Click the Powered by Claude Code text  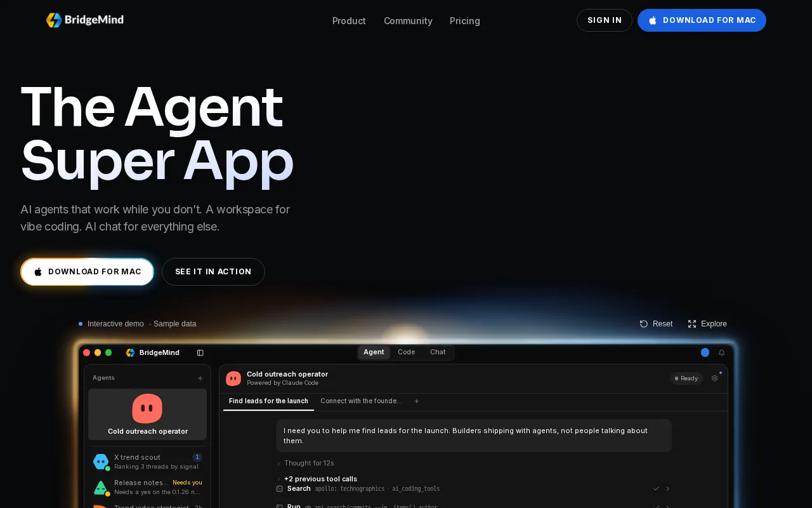click(283, 383)
